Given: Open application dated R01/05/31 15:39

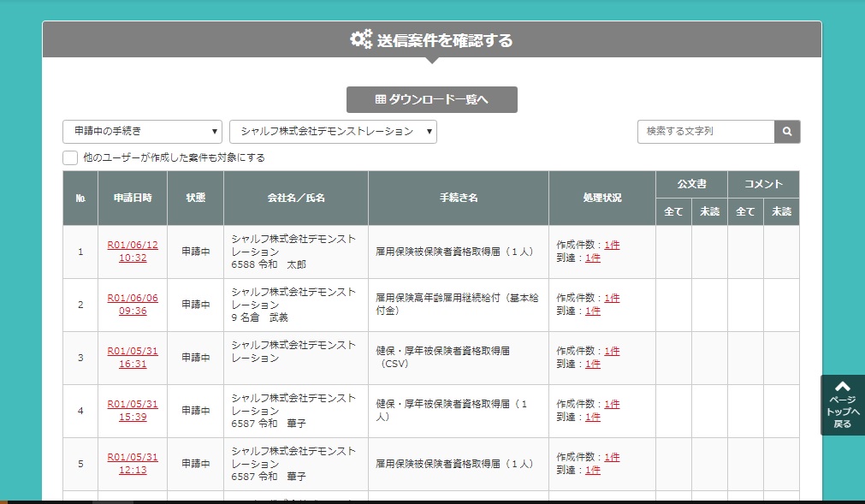Looking at the screenshot, I should [133, 410].
